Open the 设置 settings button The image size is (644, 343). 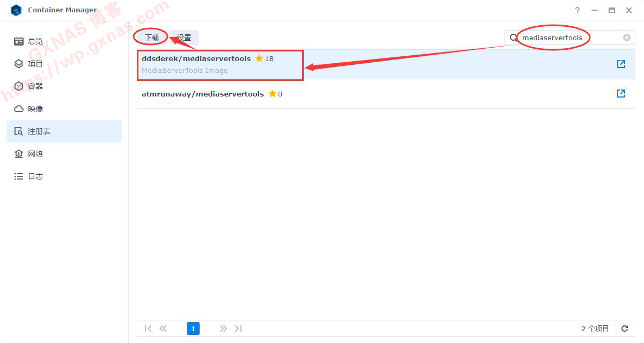click(184, 38)
